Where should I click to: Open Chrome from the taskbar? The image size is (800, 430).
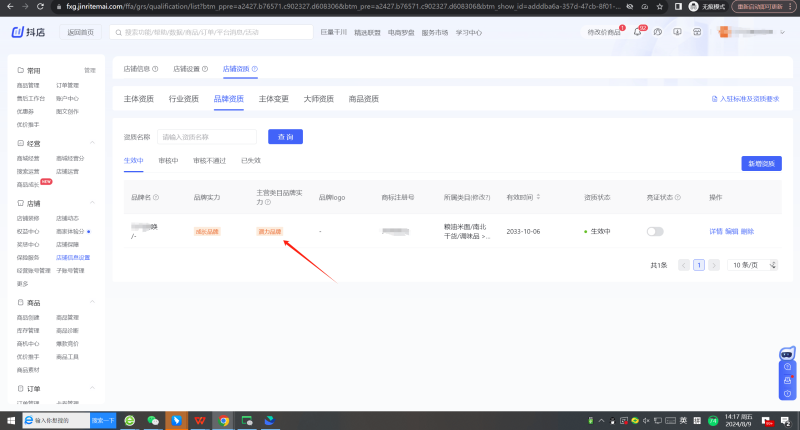pyautogui.click(x=223, y=420)
